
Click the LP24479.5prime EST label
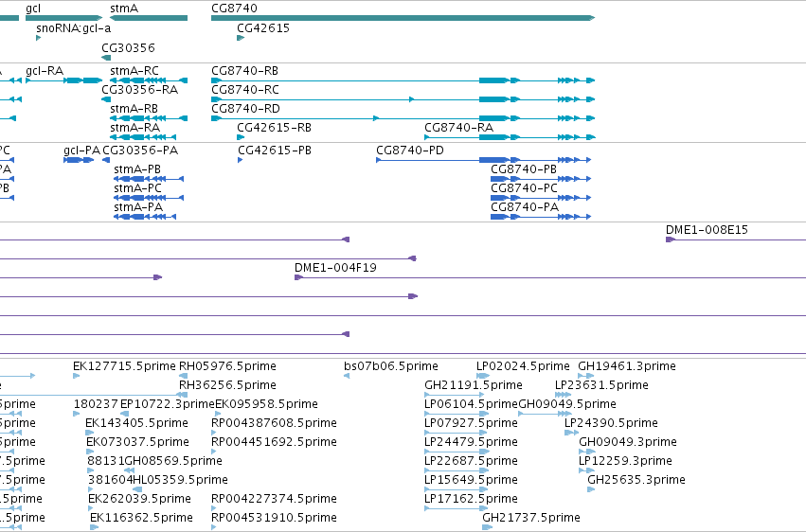tap(471, 442)
